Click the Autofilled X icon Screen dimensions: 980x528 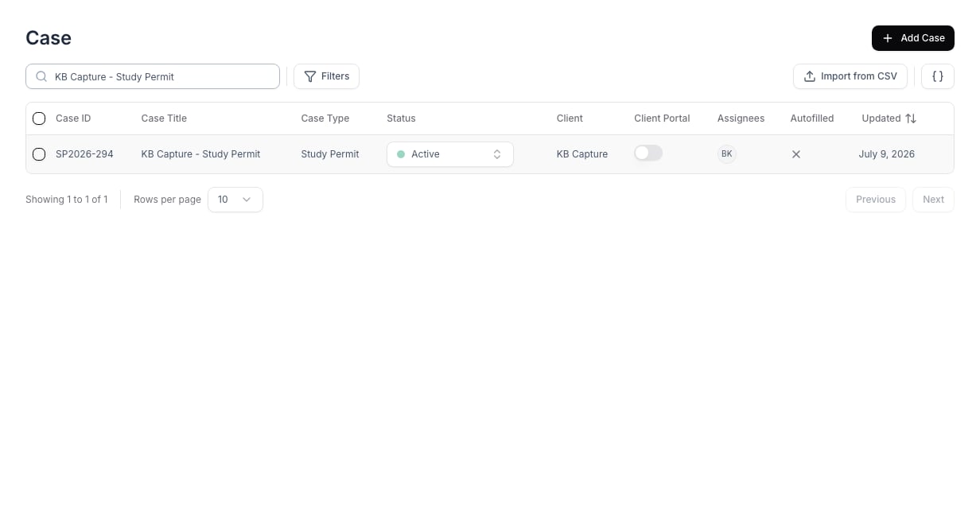point(796,154)
